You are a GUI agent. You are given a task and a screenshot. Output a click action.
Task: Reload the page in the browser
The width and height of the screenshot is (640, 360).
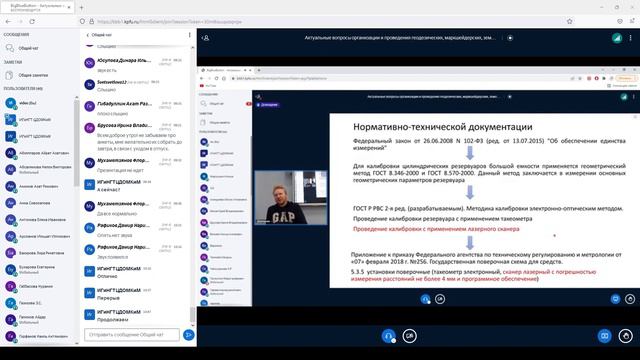click(x=32, y=22)
